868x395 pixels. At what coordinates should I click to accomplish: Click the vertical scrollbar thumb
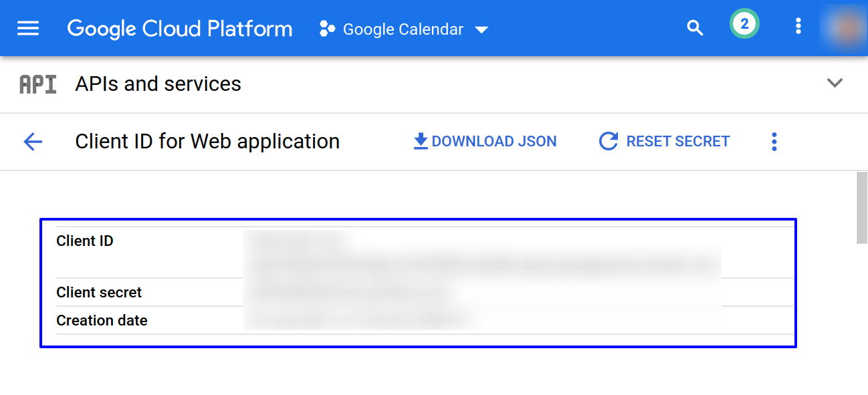(x=862, y=207)
